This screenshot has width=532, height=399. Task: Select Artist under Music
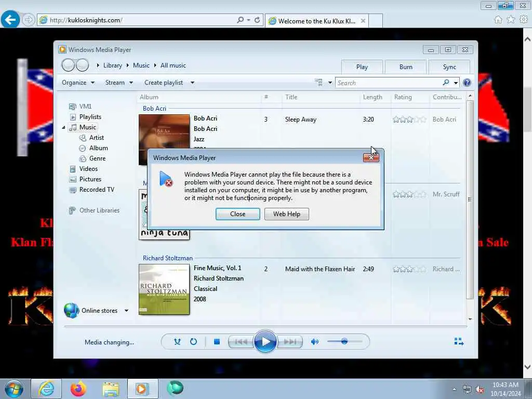click(91, 137)
